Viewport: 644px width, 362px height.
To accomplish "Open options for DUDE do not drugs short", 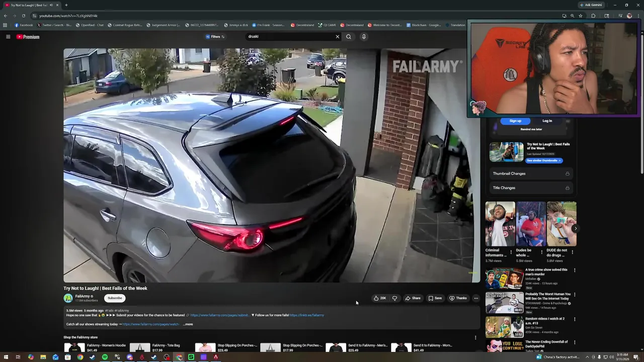I will point(573,252).
